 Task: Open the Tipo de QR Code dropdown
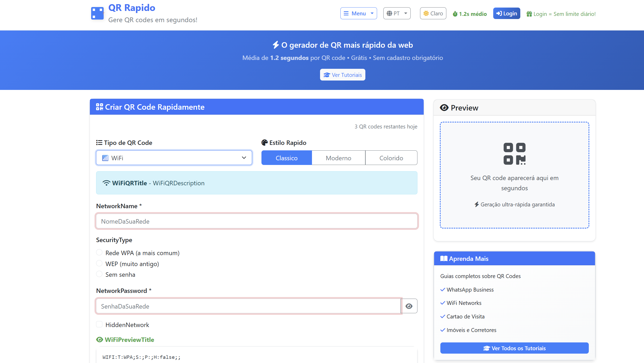[x=174, y=158]
